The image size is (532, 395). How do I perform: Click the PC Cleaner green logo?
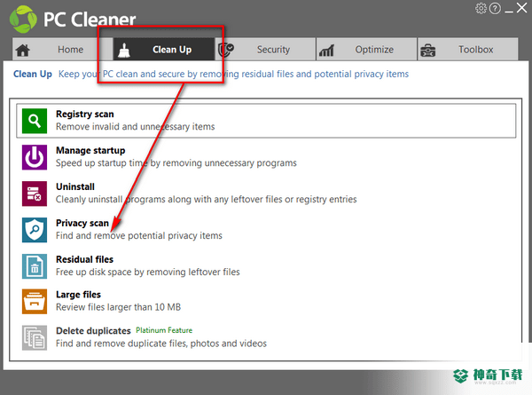coord(23,19)
